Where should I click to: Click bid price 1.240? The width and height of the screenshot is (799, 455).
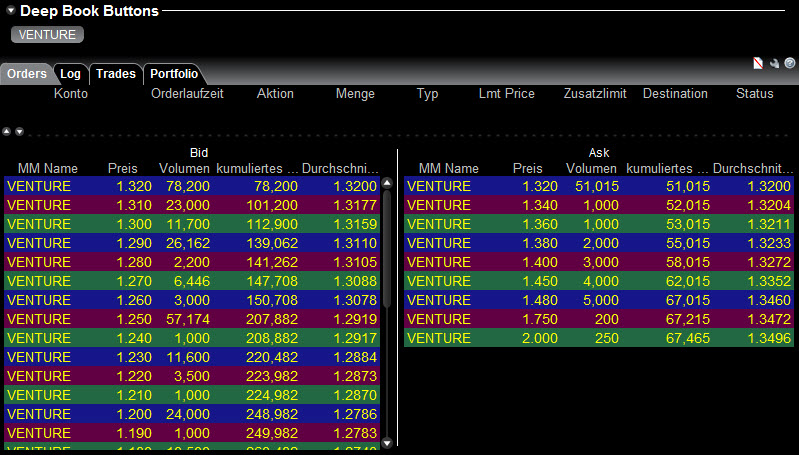pos(134,338)
